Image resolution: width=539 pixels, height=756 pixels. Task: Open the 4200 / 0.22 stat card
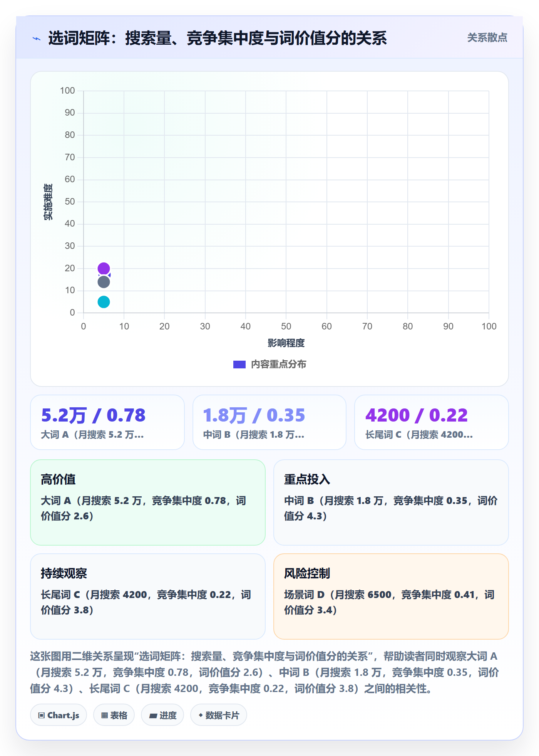432,422
